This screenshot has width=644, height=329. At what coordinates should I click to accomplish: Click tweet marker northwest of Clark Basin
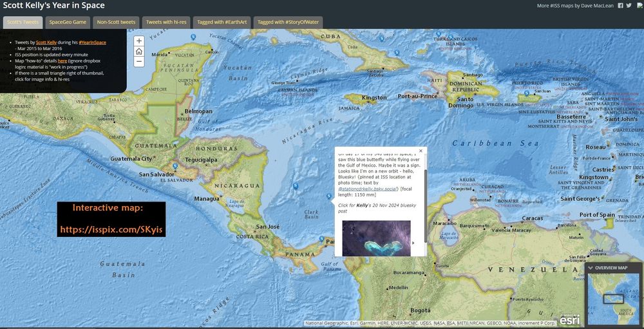(296, 186)
